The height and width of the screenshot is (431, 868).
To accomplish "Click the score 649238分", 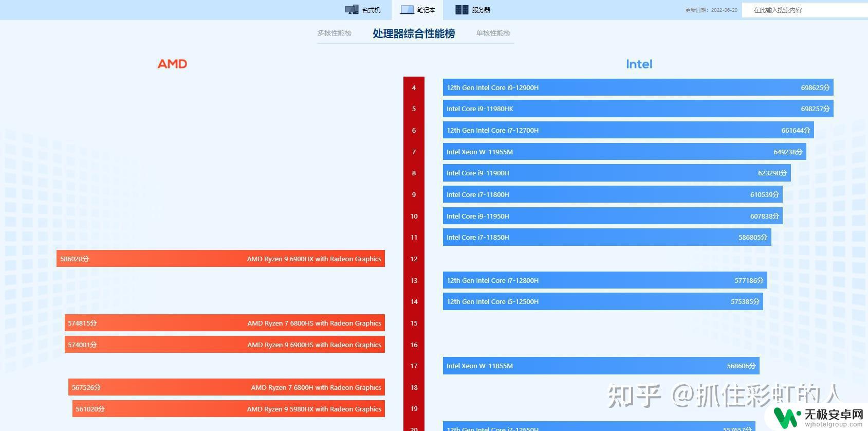I will [x=788, y=152].
